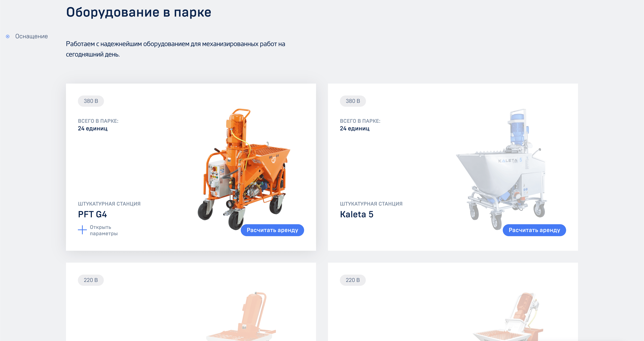Viewport: 644px width, 341px height.
Task: Click the 380 В tag on Kaleta 5 card
Action: [x=353, y=101]
